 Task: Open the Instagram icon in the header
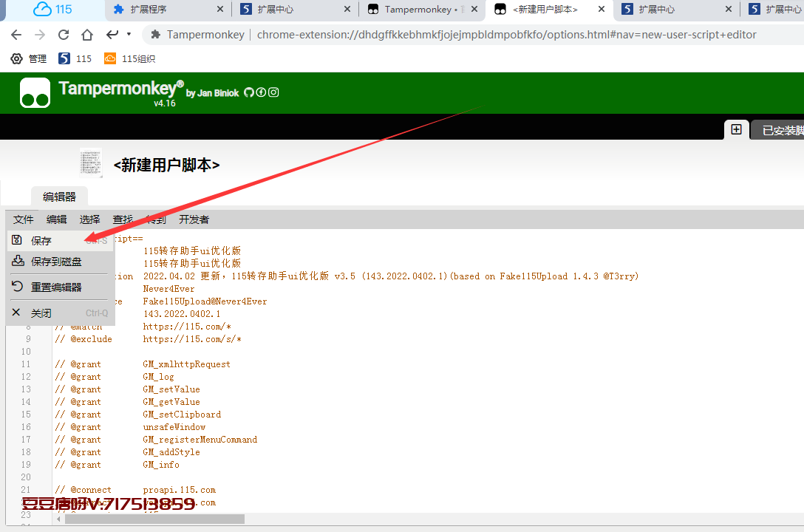point(273,92)
